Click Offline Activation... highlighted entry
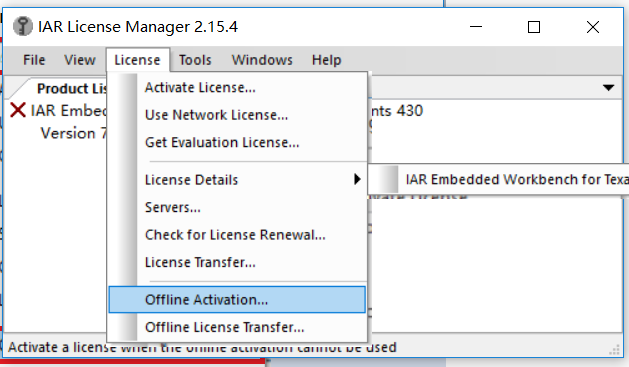Image resolution: width=629 pixels, height=367 pixels. (x=237, y=300)
